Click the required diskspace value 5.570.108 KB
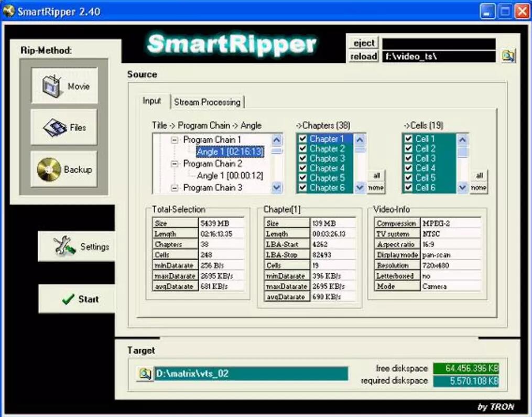Viewport: 532px width, 417px height. click(466, 381)
